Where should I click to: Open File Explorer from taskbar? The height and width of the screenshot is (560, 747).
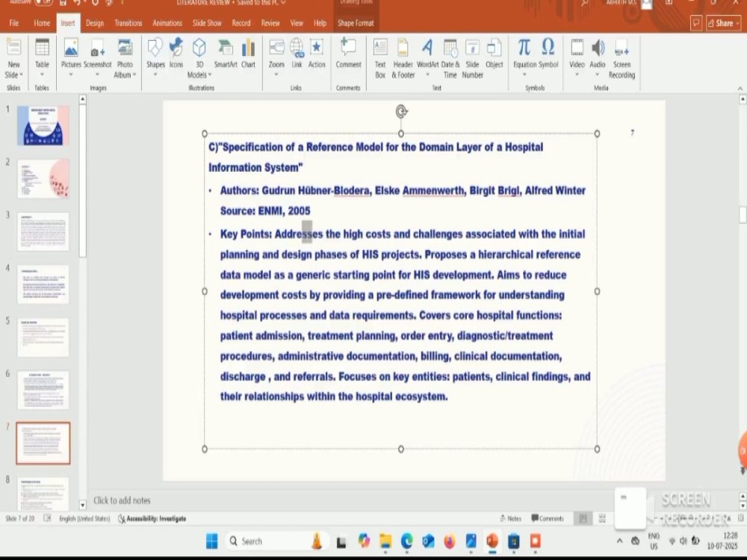(385, 541)
